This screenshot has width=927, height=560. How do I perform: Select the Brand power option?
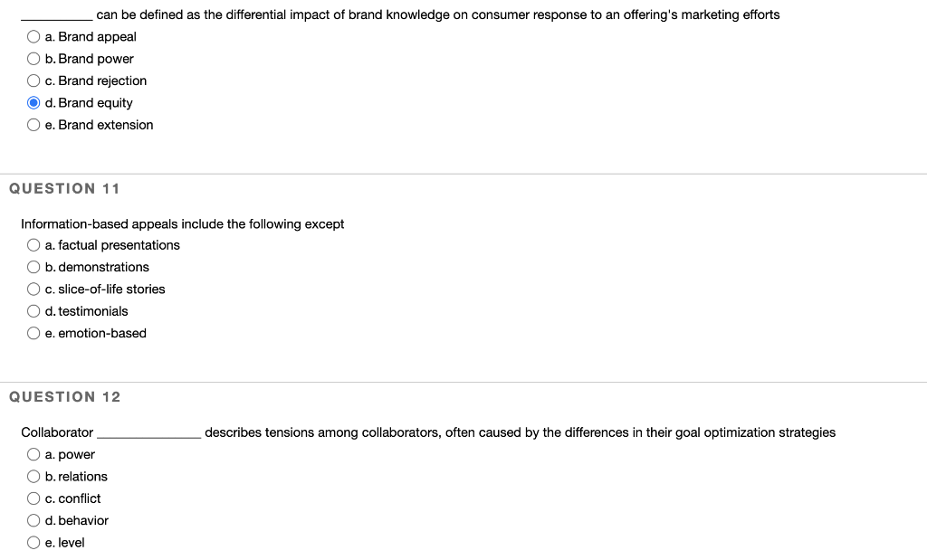[x=33, y=59]
